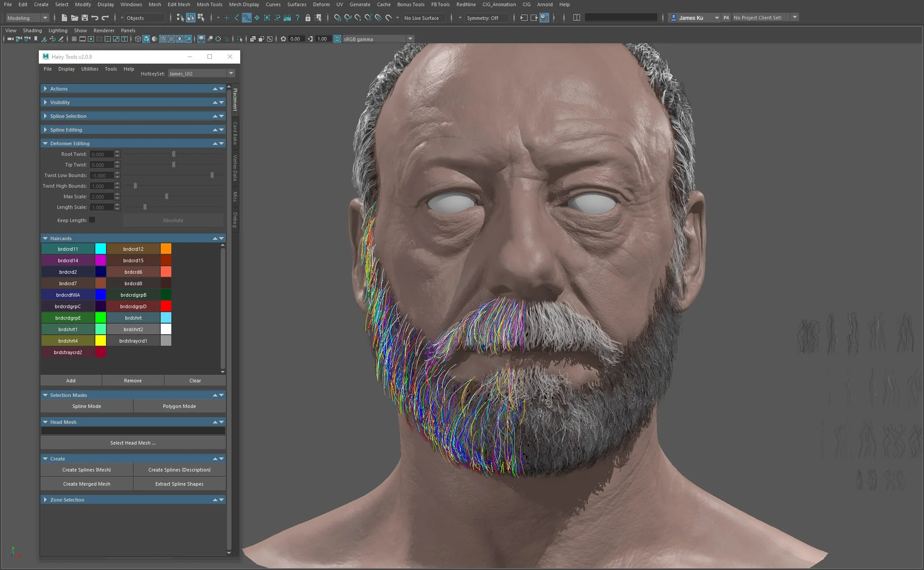Click the wireframe cube shading icon
Image resolution: width=924 pixels, height=570 pixels.
coord(138,39)
